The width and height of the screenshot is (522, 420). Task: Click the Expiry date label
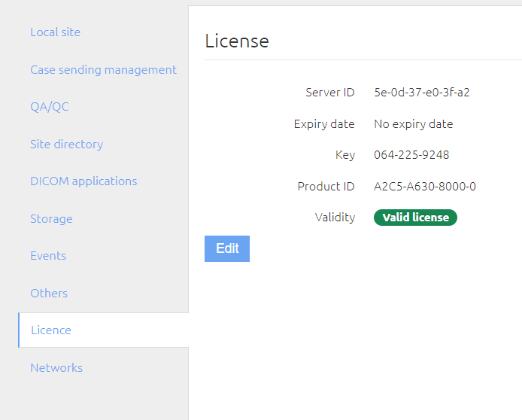coord(324,124)
